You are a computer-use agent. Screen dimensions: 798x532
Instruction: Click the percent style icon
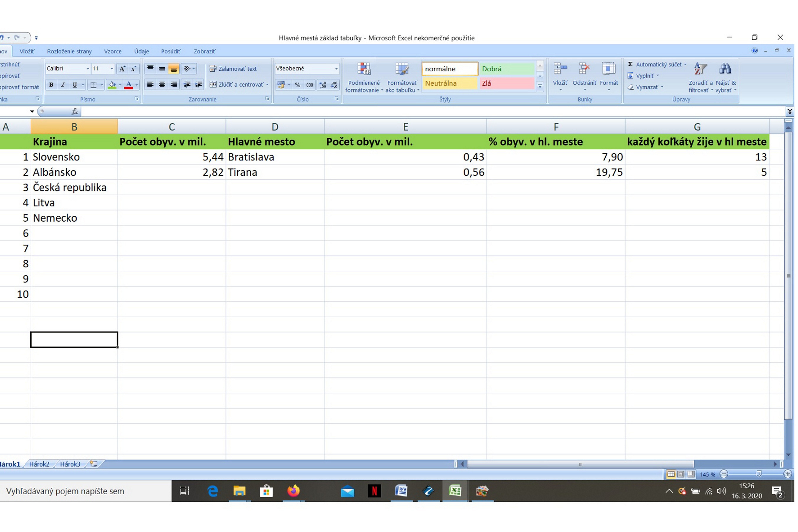click(x=298, y=85)
